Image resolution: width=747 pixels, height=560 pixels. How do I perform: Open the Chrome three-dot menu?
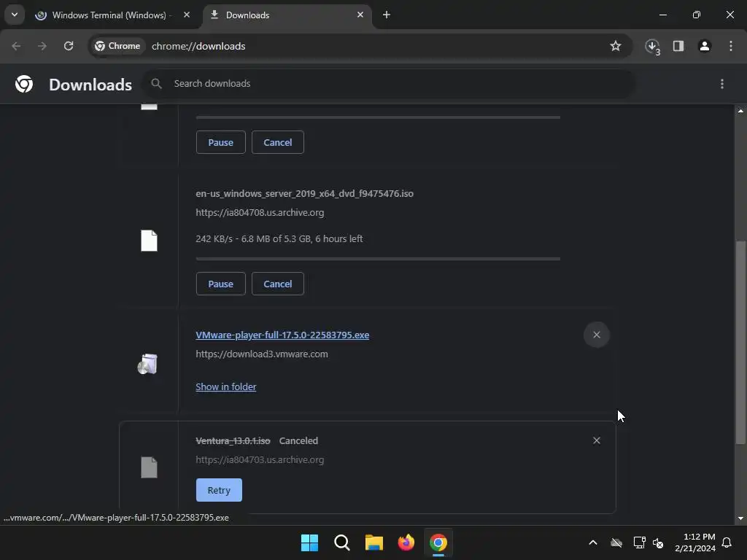point(731,46)
